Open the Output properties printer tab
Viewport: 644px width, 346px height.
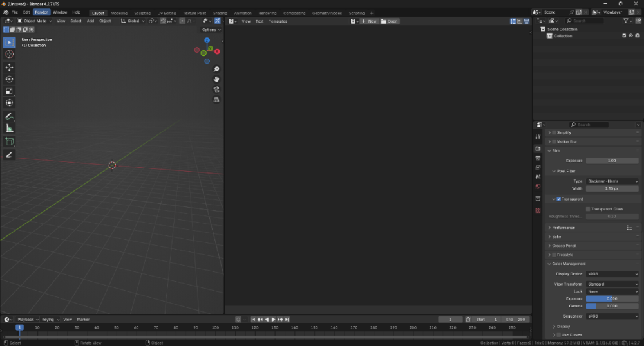point(538,158)
